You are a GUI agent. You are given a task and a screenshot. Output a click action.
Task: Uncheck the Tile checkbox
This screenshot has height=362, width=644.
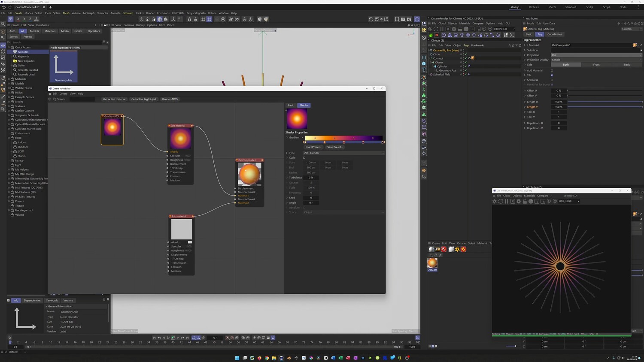tap(552, 75)
